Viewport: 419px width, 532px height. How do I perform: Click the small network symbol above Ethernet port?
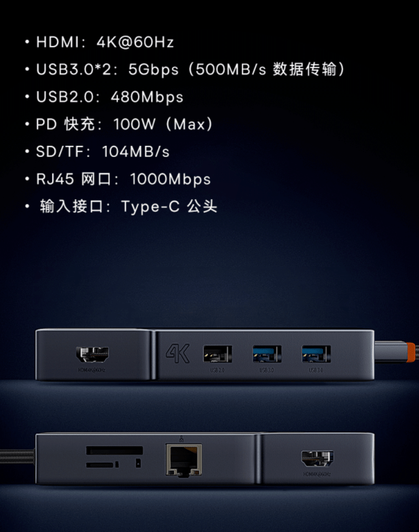pyautogui.click(x=181, y=439)
